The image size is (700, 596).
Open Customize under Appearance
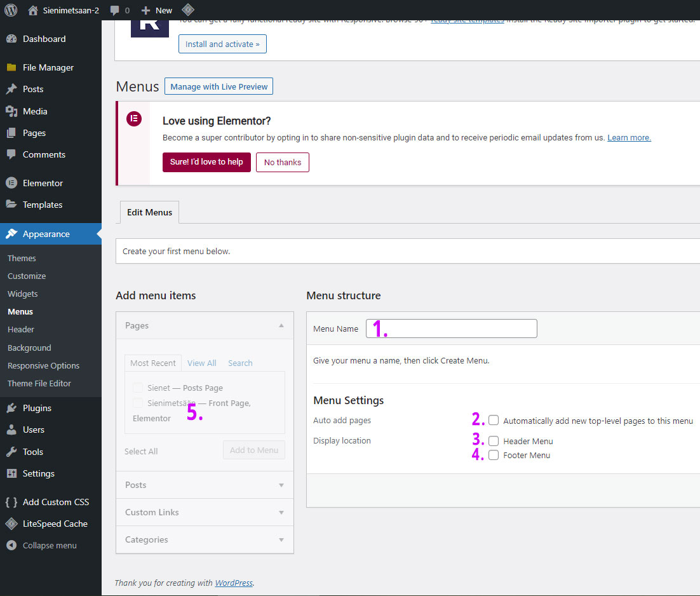click(26, 276)
